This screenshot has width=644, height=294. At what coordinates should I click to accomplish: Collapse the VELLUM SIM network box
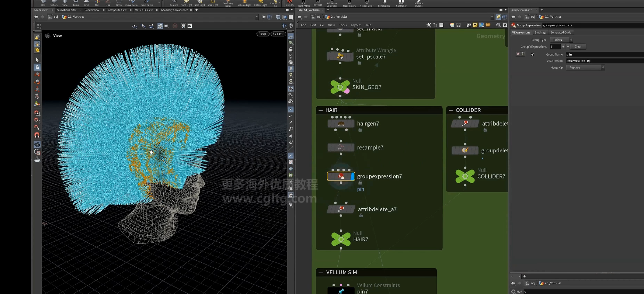[x=321, y=272]
